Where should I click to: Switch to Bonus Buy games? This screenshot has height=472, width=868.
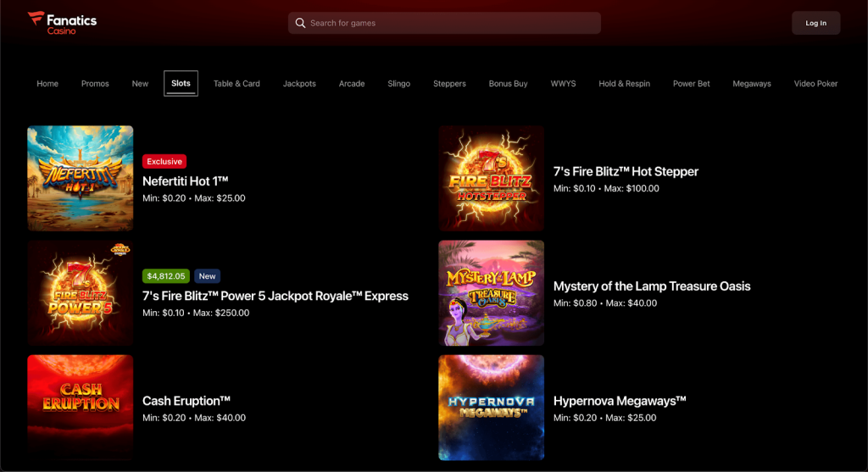(x=509, y=84)
